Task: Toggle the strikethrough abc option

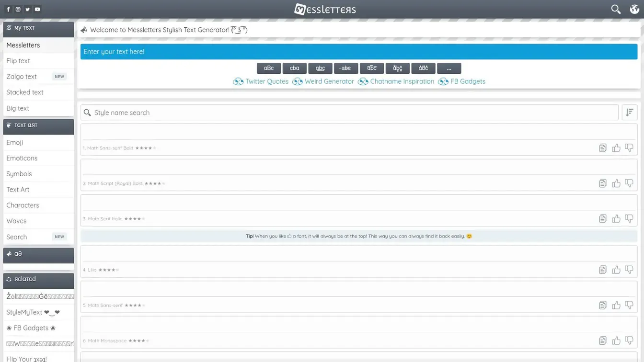Action: click(x=346, y=68)
